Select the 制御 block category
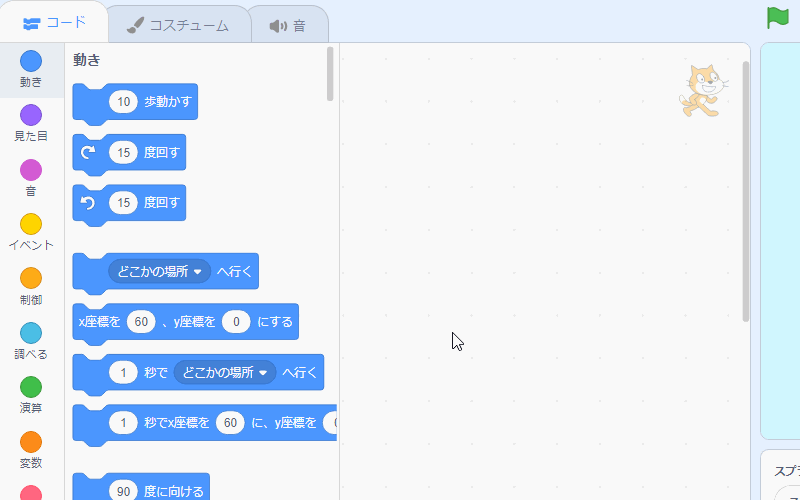Viewport: 800px width, 500px height. pyautogui.click(x=31, y=287)
